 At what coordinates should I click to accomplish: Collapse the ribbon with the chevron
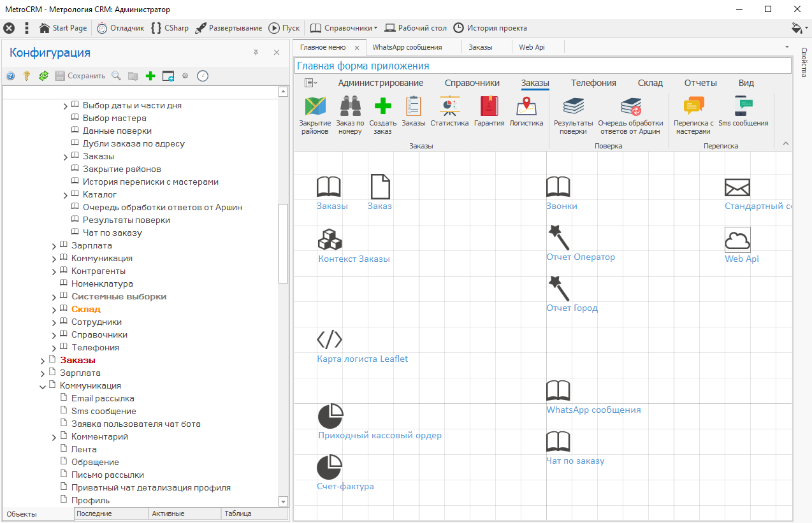(785, 143)
